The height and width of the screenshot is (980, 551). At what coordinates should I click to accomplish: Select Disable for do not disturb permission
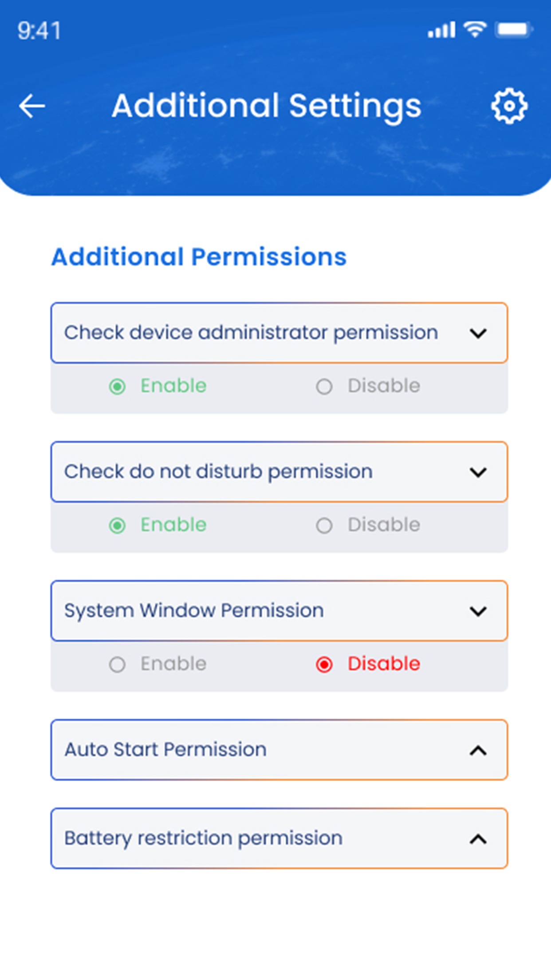tap(368, 525)
